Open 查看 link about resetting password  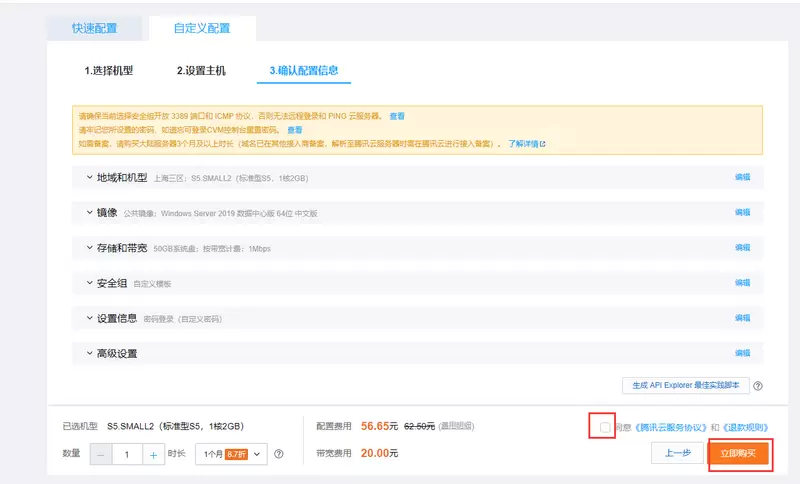tap(294, 130)
